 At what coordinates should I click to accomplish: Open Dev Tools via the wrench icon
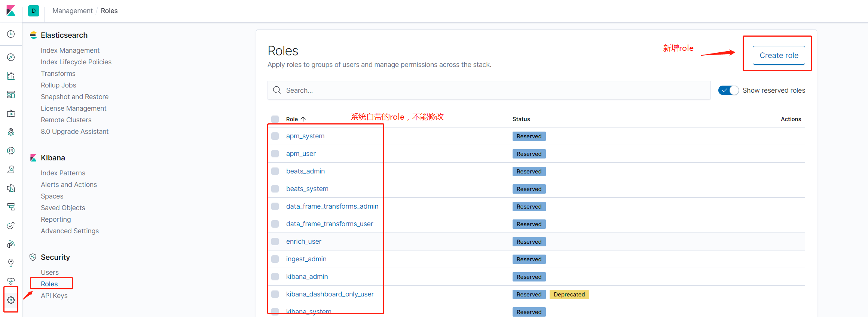(x=11, y=263)
